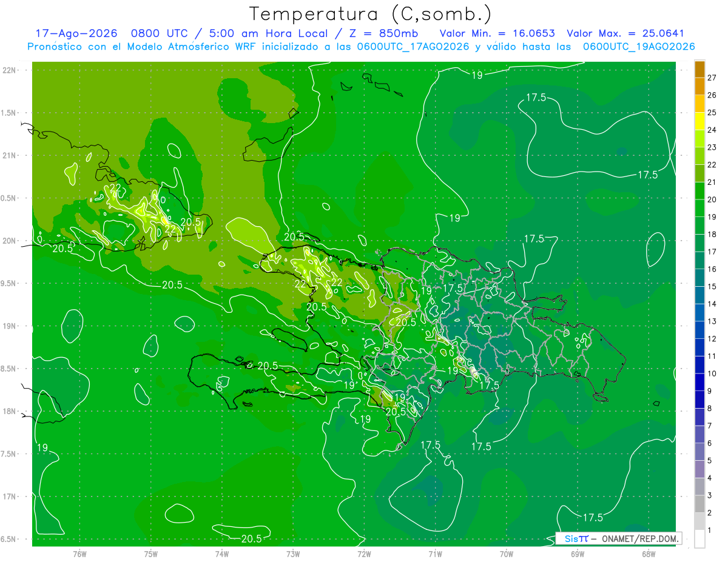Viewport: 728px width, 562px height.
Task: Click color scale label "24"
Action: tap(712, 130)
